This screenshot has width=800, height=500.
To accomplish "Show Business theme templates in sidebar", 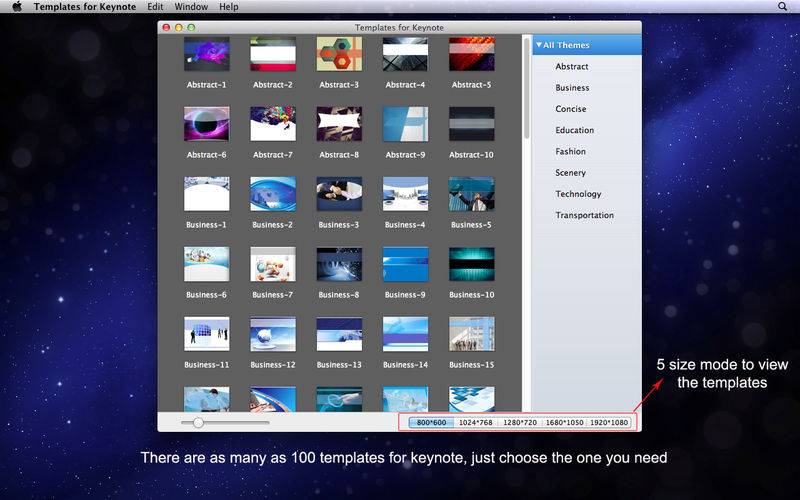I will pos(572,88).
